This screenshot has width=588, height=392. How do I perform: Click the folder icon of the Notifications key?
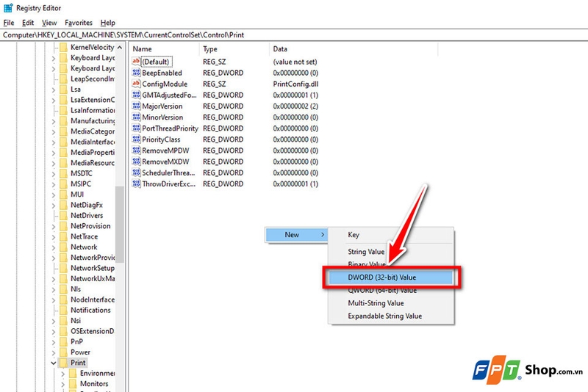pos(64,310)
